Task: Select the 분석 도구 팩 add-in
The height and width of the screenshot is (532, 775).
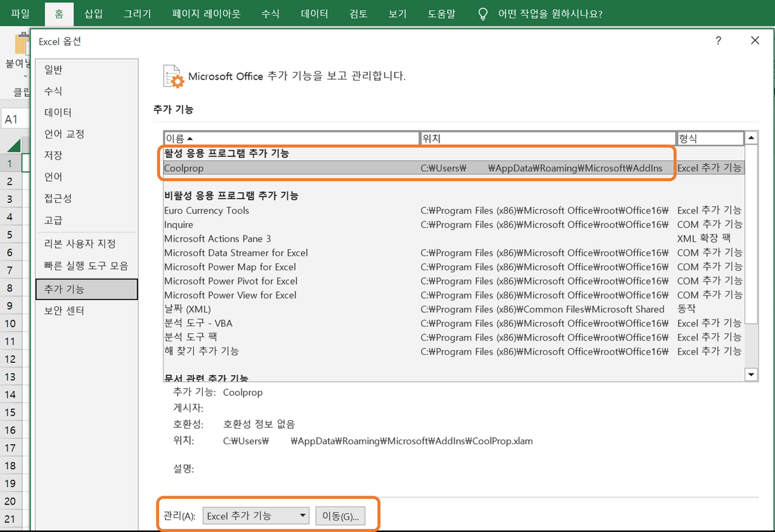Action: (x=453, y=337)
